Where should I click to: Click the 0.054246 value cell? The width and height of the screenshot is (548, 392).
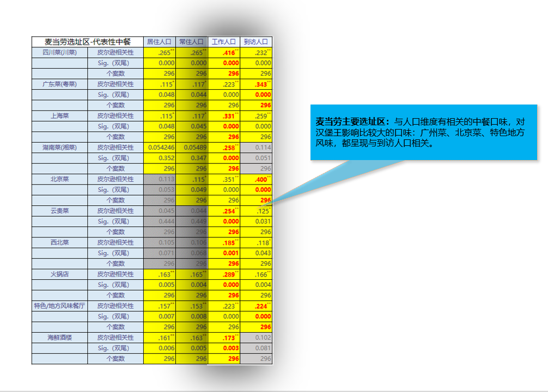pos(160,148)
